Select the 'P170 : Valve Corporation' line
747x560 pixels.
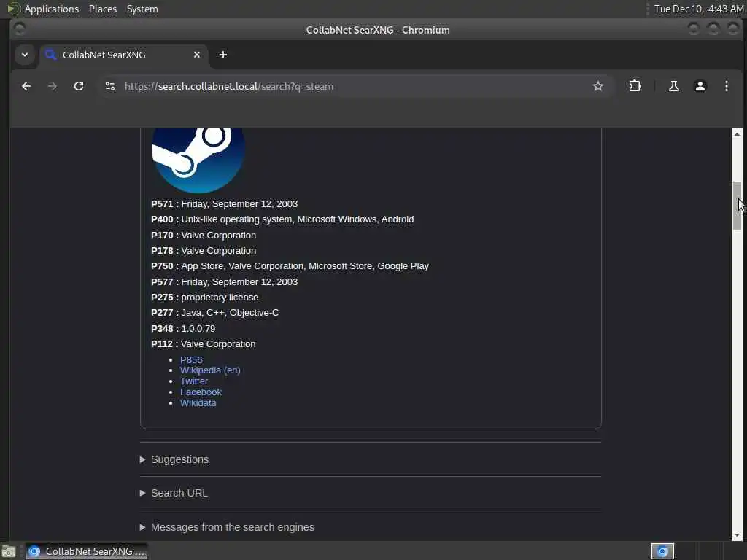coord(204,236)
